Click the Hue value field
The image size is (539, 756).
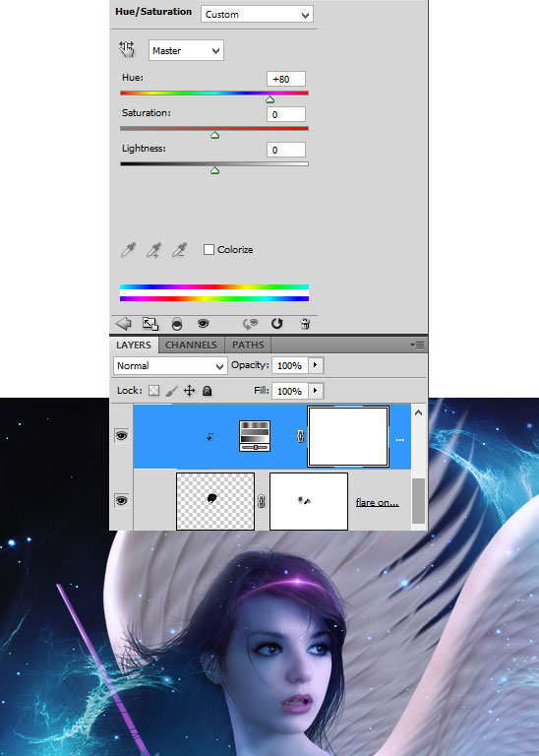[285, 79]
